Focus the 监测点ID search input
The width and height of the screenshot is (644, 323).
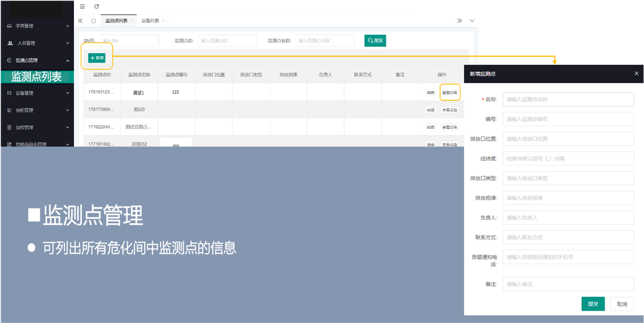227,41
